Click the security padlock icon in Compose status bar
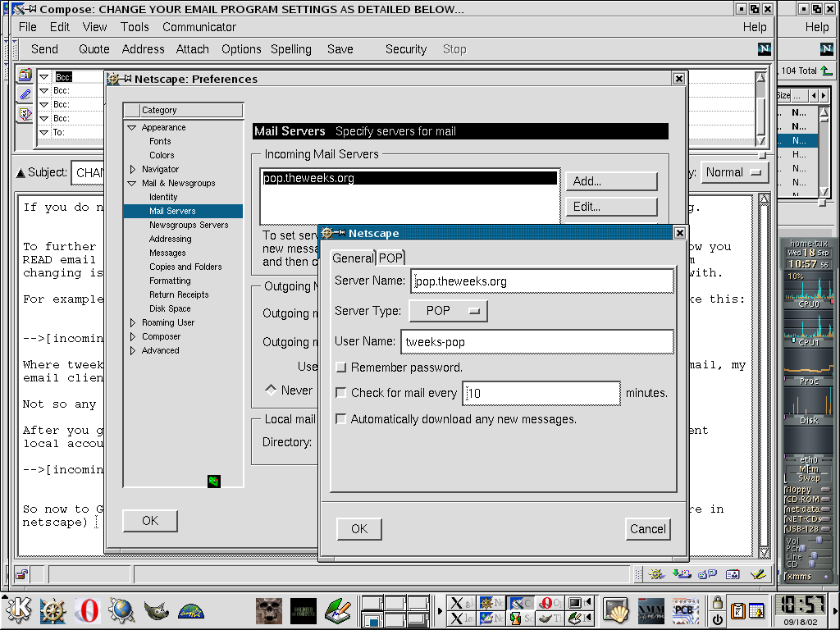This screenshot has height=630, width=840. [21, 575]
